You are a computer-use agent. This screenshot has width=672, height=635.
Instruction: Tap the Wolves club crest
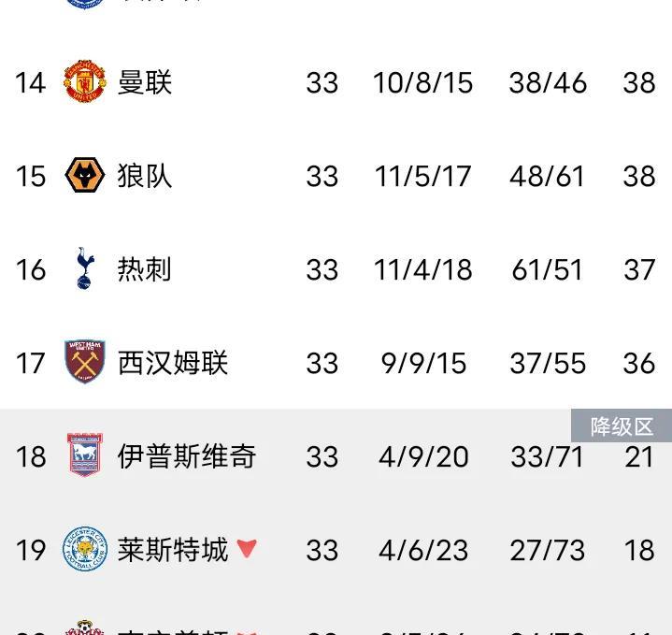[x=84, y=175]
